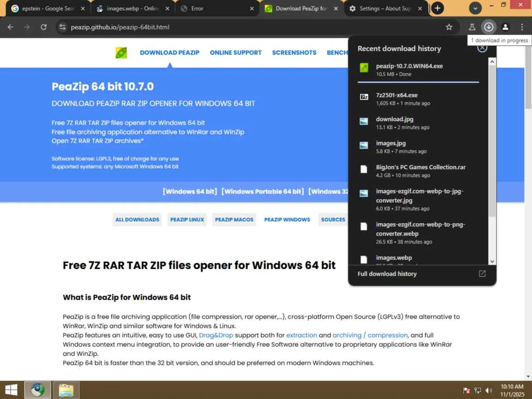
Task: Open volume tray icon
Action: pos(489,390)
